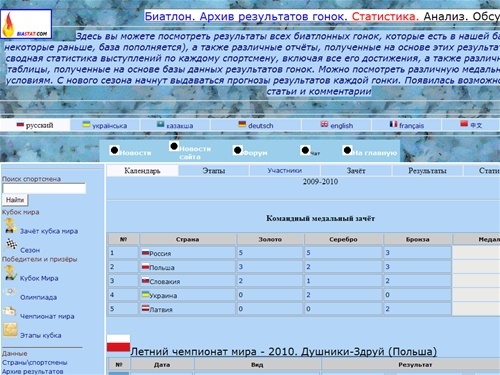Viewport: 500px width, 375px height.
Task: Click the Найти search button
Action: coord(15,200)
